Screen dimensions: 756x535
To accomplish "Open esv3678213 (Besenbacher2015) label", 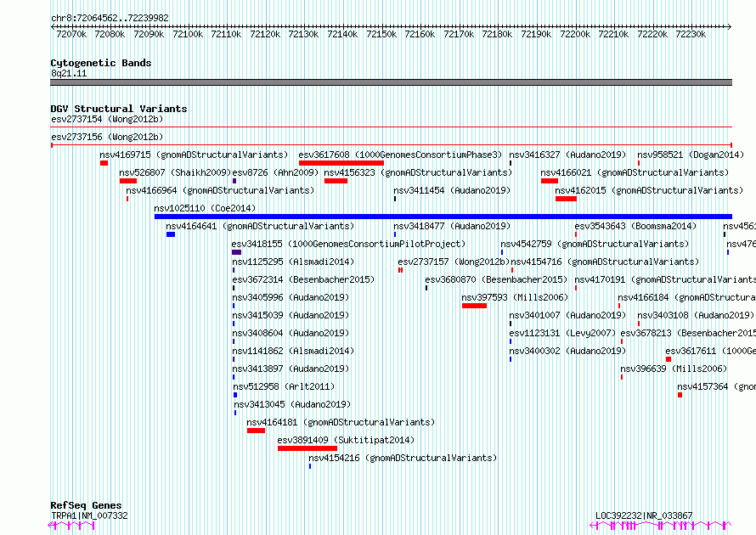I will point(688,333).
